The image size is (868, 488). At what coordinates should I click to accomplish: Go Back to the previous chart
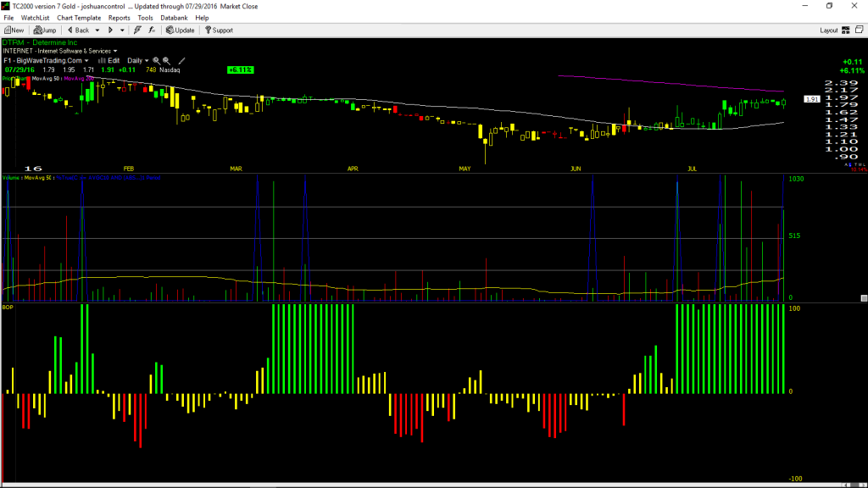click(x=78, y=30)
